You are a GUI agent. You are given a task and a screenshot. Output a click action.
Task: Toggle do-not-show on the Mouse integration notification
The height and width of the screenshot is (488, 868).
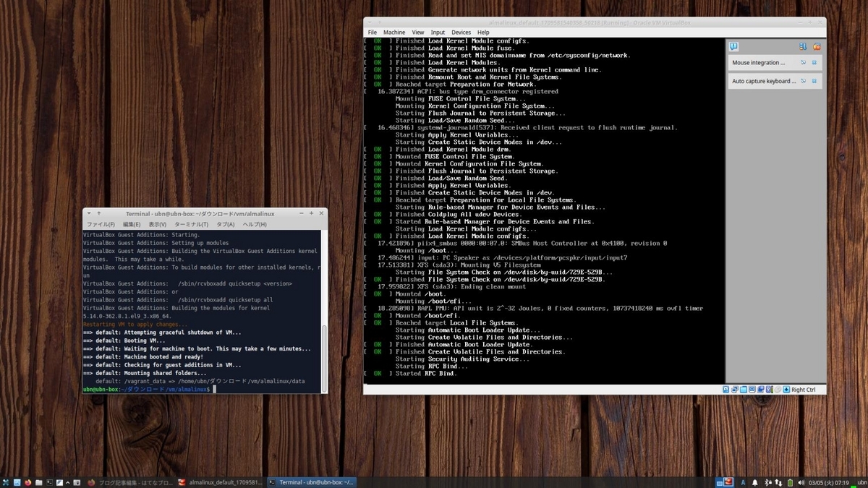[803, 62]
